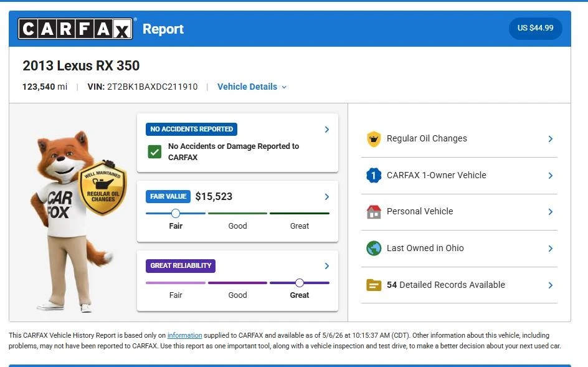Click the CARFAX logo
This screenshot has height=367, width=588.
point(75,29)
